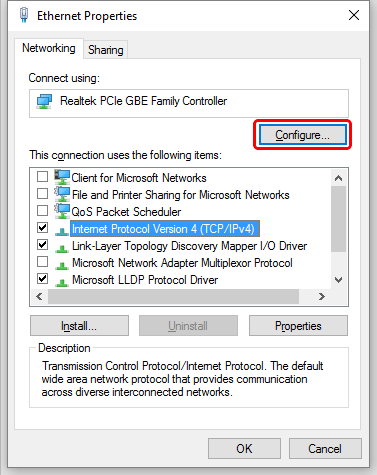Screen dimensions: 377x475
Task: Enable the QoS Packet Scheduler checkbox
Action: pos(42,210)
